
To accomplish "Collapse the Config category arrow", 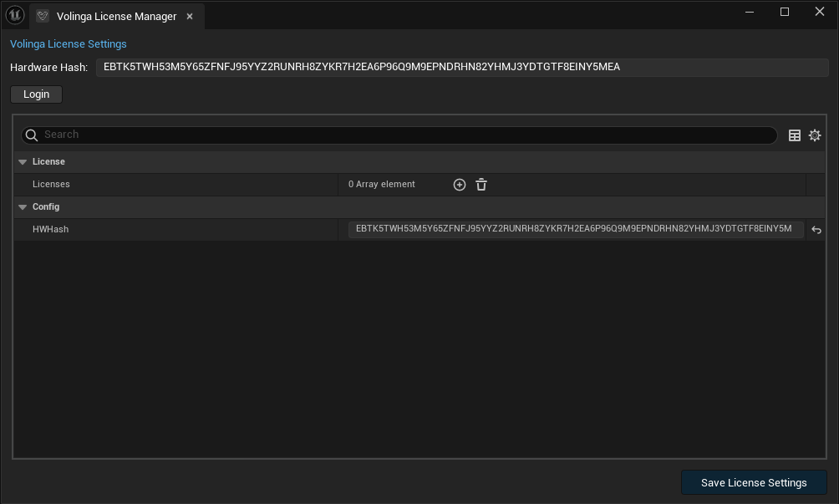I will (23, 207).
